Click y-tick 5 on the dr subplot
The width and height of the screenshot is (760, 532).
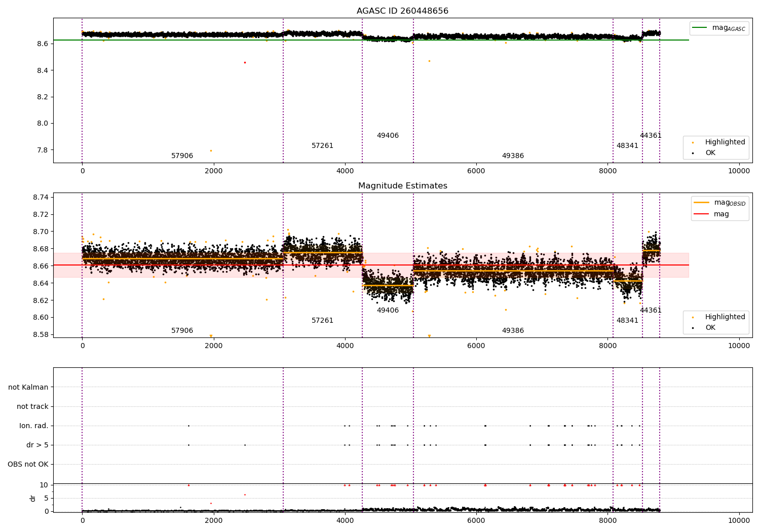click(46, 499)
